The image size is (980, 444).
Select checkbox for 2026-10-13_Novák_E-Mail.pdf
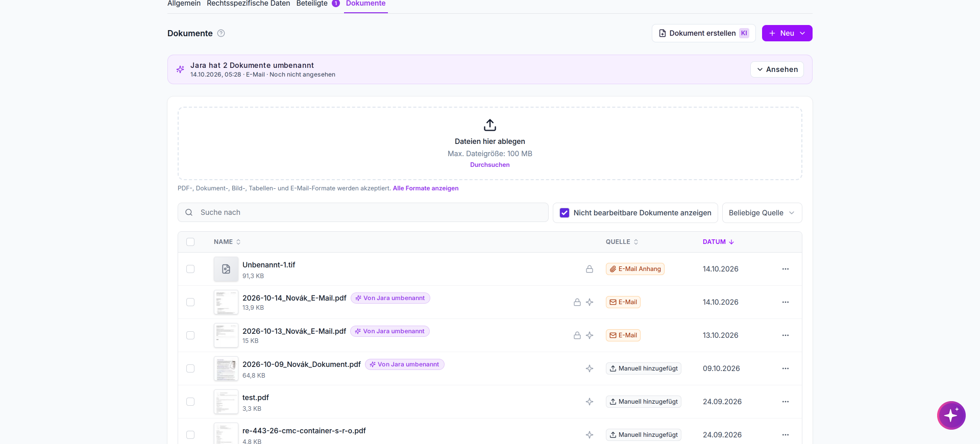[190, 335]
